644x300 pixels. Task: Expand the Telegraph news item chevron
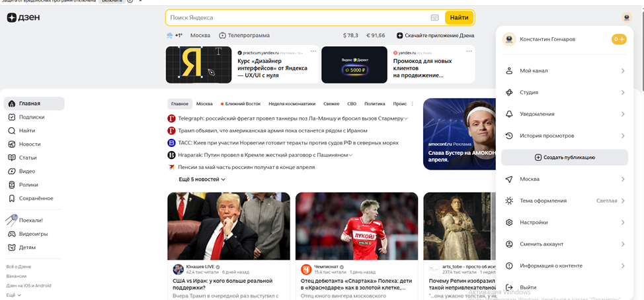(x=406, y=119)
